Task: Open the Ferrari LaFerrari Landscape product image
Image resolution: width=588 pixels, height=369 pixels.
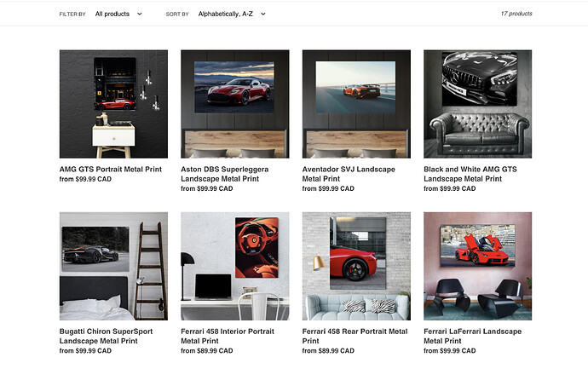Action: [478, 266]
